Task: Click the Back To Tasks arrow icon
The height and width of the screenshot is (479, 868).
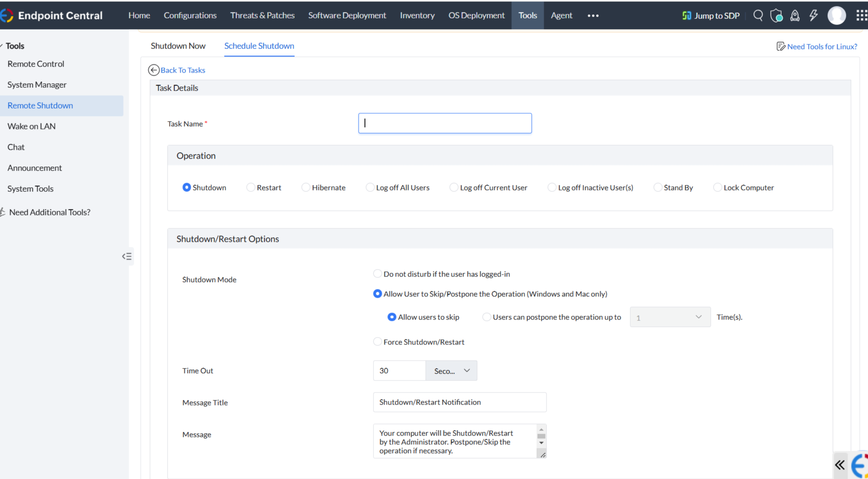Action: tap(154, 70)
